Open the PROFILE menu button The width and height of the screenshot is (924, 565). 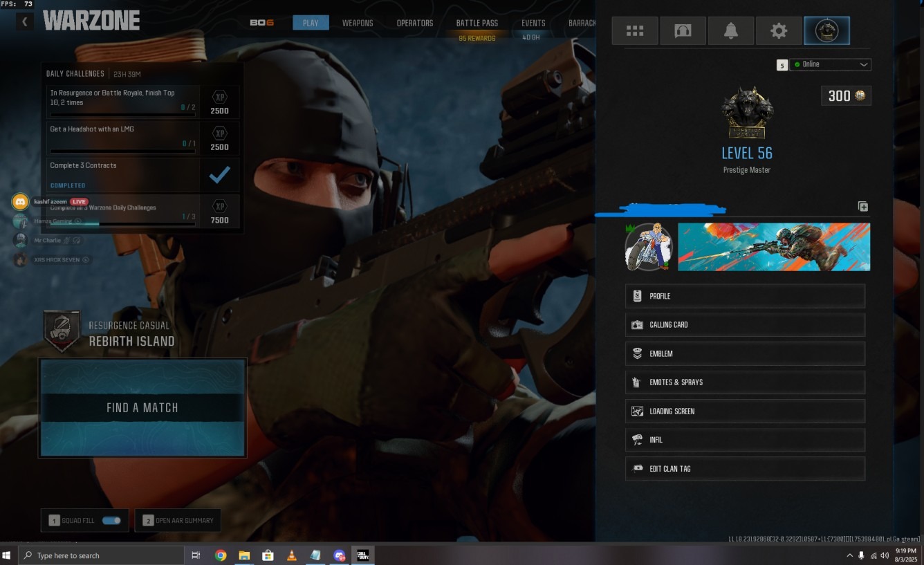745,296
